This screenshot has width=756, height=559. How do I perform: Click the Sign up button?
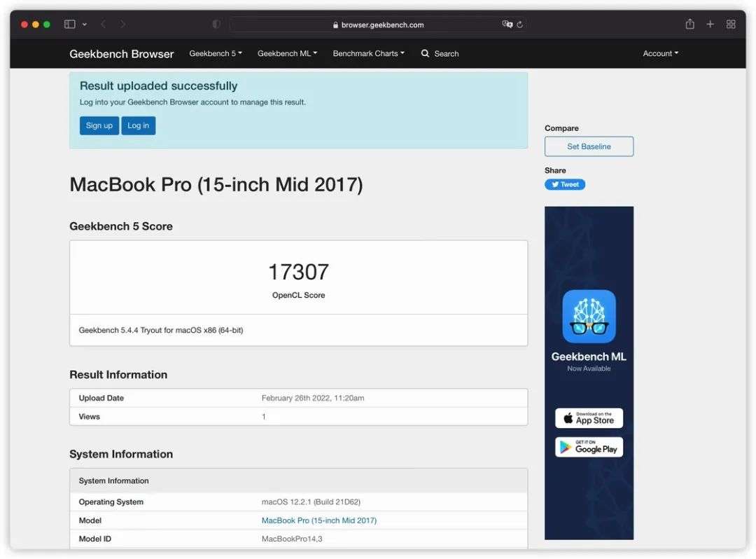pyautogui.click(x=99, y=125)
